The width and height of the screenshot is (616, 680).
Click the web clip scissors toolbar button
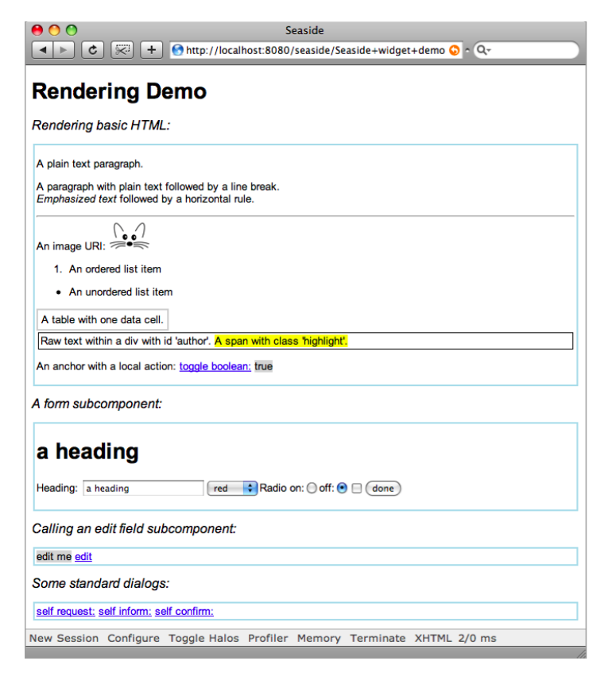(122, 50)
